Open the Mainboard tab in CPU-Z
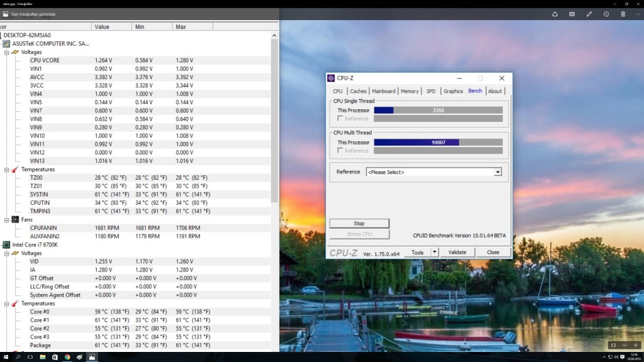 384,91
